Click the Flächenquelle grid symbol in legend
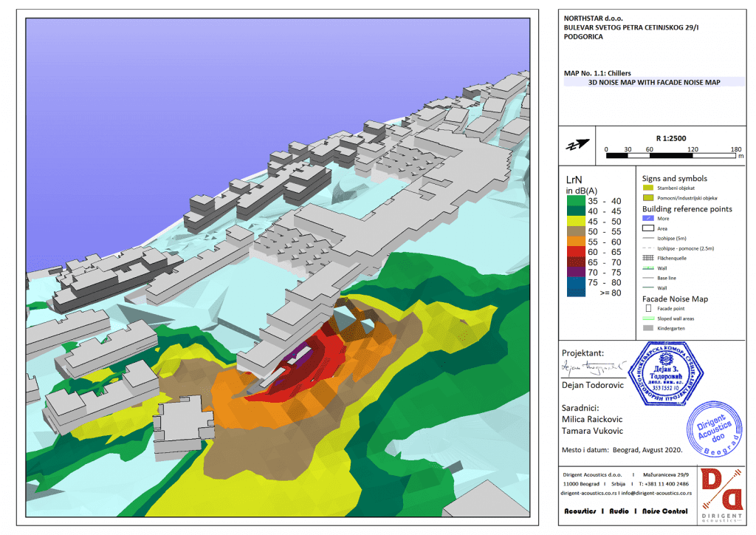Image resolution: width=756 pixels, height=535 pixels. click(647, 259)
